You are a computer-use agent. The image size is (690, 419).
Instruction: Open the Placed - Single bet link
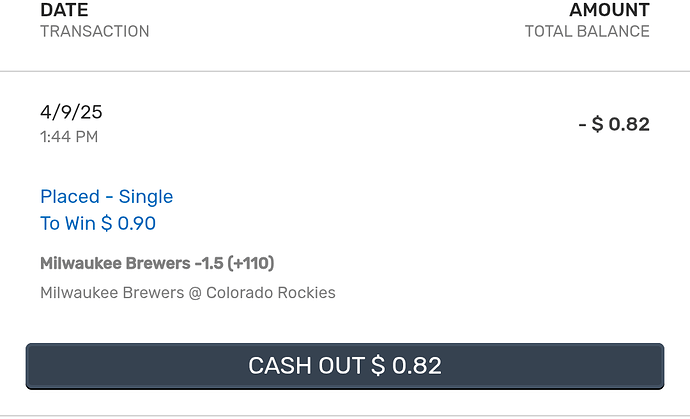106,197
